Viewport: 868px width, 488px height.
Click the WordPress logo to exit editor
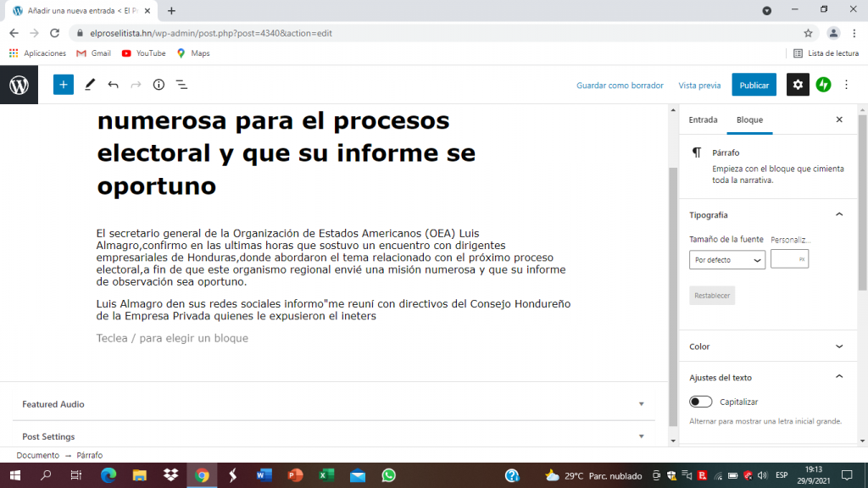[x=19, y=85]
